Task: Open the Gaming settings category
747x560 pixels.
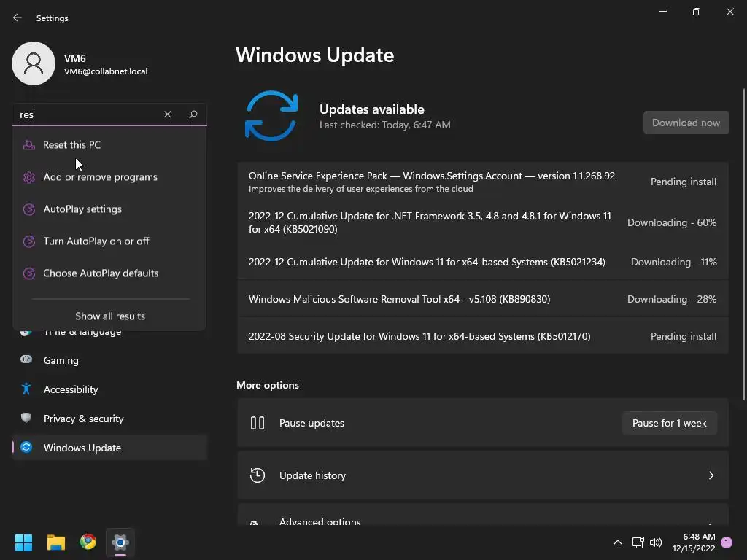Action: tap(109, 360)
